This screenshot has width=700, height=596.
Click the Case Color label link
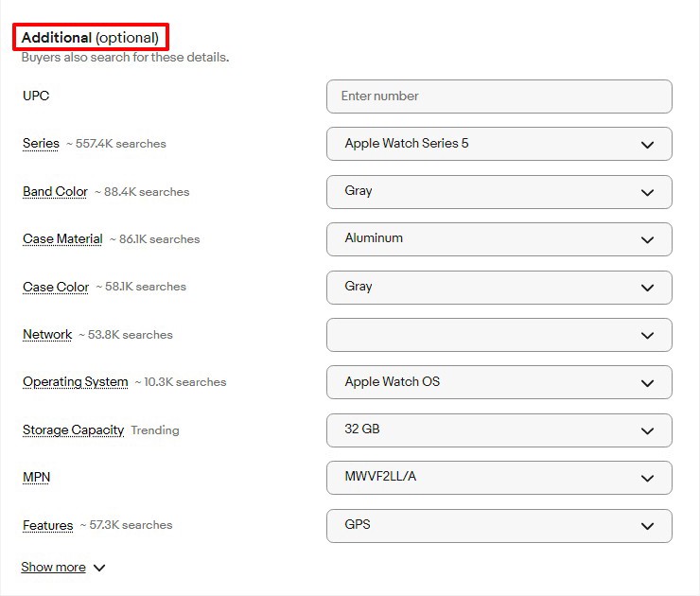tap(56, 287)
